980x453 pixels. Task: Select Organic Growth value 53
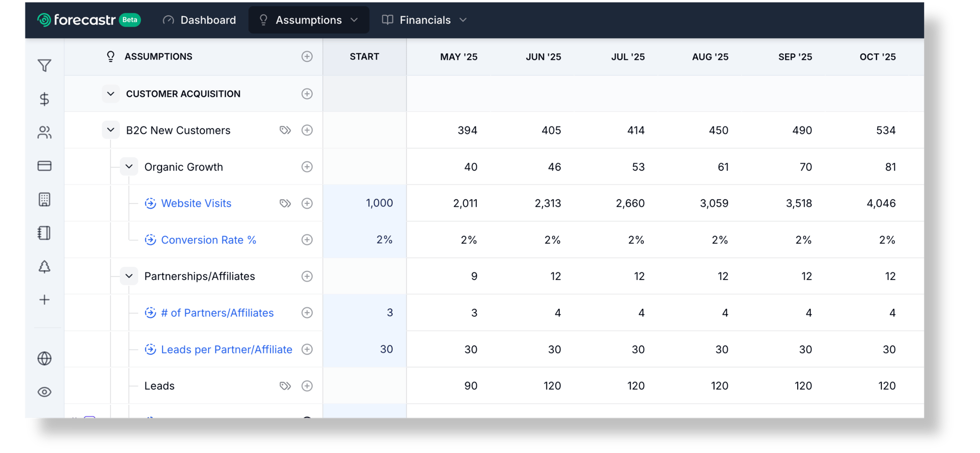pos(638,167)
